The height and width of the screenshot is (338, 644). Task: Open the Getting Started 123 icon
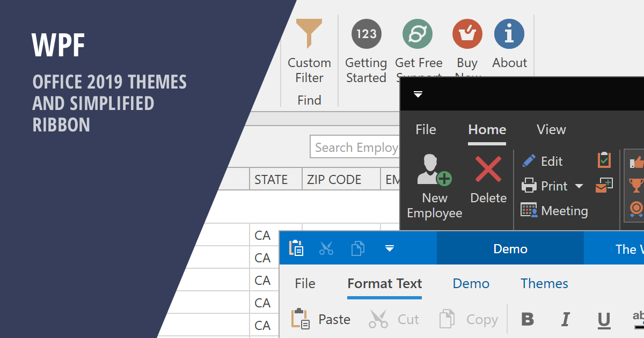pos(366,34)
